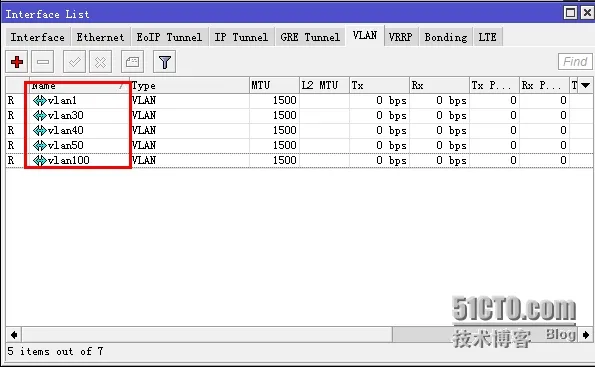
Task: Click the R flag of vlan100 row
Action: [x=11, y=161]
